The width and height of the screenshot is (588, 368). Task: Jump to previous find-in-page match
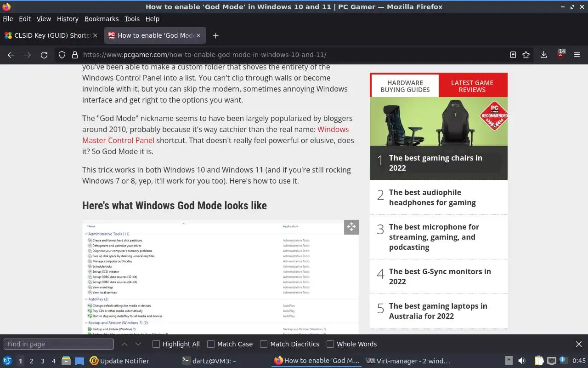click(124, 344)
